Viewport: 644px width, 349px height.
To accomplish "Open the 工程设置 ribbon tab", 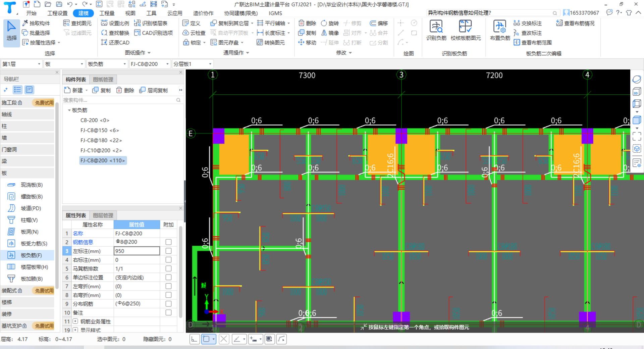I will (x=57, y=13).
